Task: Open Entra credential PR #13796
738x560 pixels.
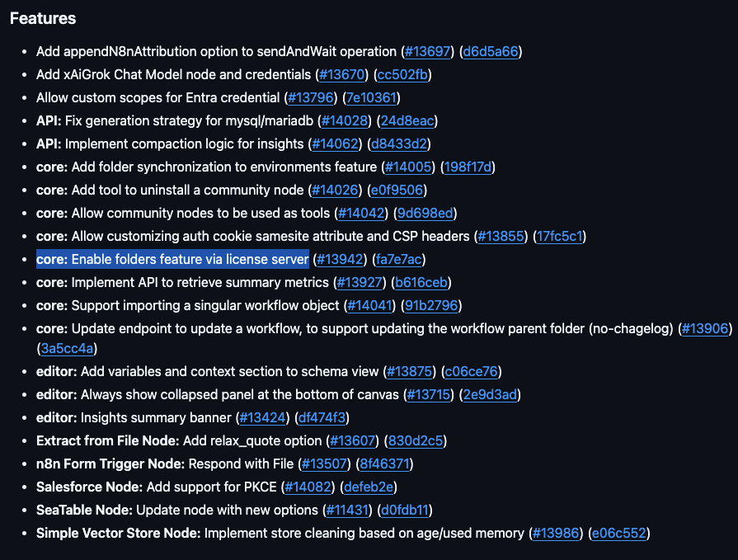Action: [x=311, y=98]
